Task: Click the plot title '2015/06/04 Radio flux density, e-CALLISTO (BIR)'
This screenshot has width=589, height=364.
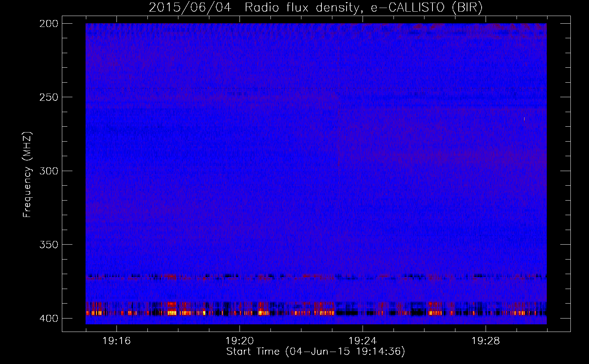Action: tap(316, 7)
